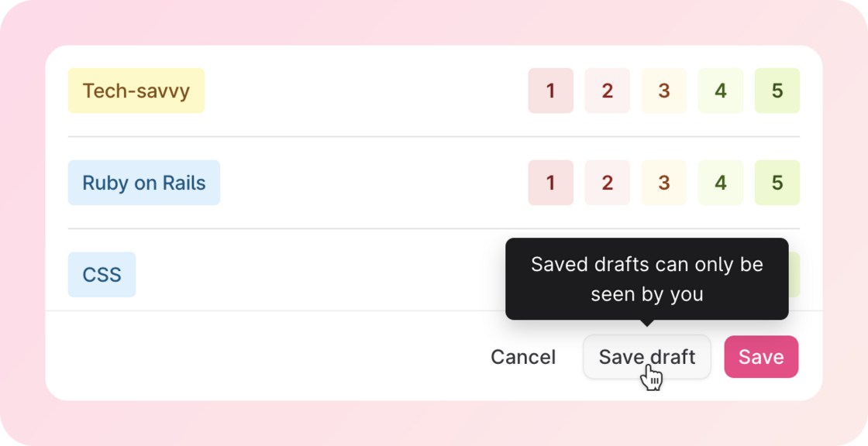Click divider line below Tech-savvy row

click(x=434, y=136)
